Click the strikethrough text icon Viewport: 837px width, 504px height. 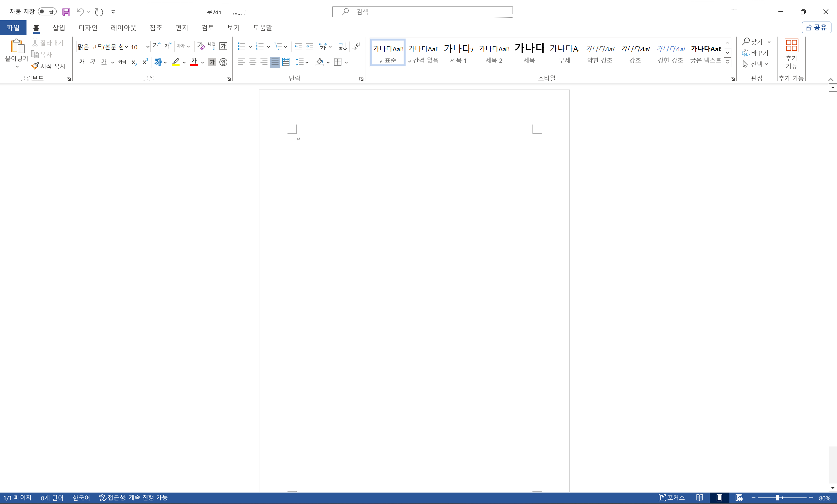coord(122,62)
